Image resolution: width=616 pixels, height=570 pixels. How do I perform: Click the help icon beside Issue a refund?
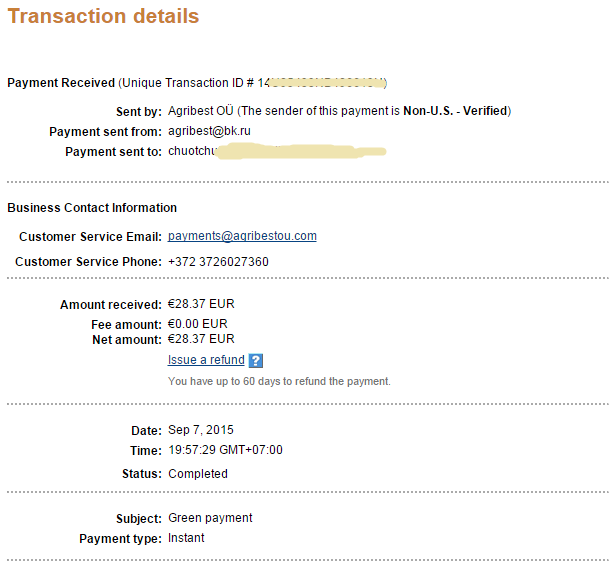pyautogui.click(x=256, y=361)
